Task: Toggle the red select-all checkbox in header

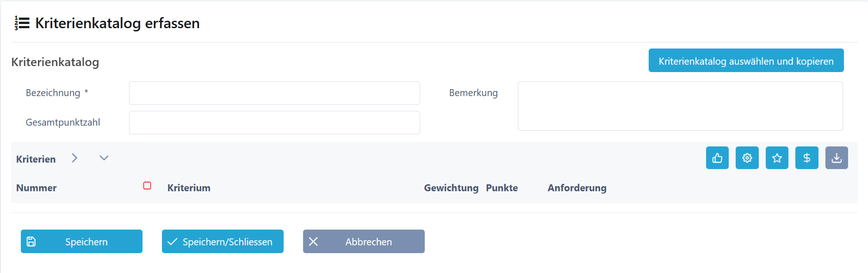Action: (147, 186)
